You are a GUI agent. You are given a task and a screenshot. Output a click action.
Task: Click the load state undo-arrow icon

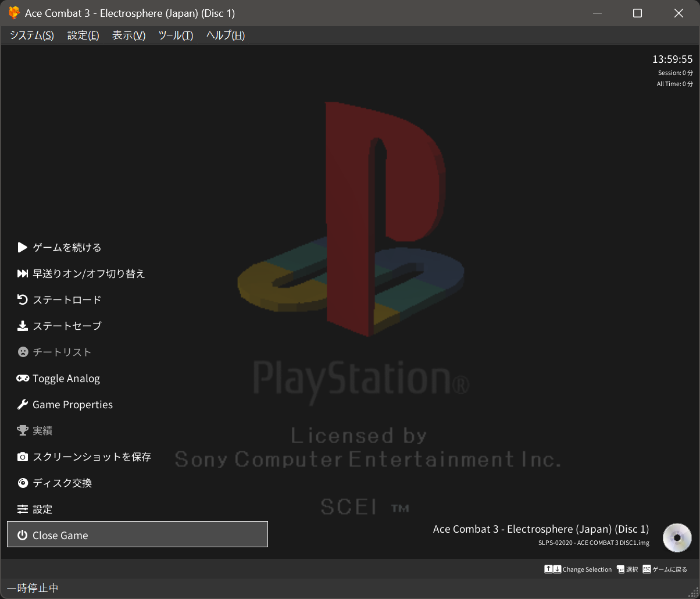tap(23, 300)
